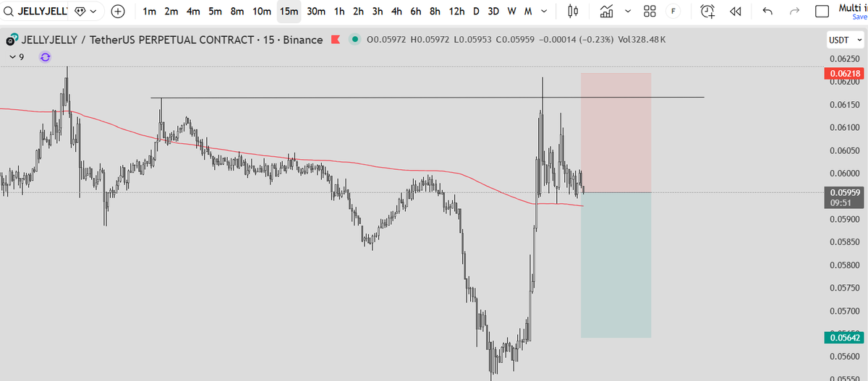Switch to the 2h timeframe
This screenshot has width=868, height=381.
358,12
